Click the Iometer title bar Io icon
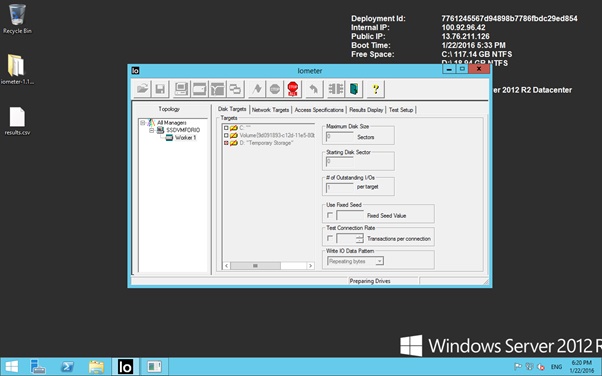The width and height of the screenshot is (602, 376). pyautogui.click(x=135, y=71)
